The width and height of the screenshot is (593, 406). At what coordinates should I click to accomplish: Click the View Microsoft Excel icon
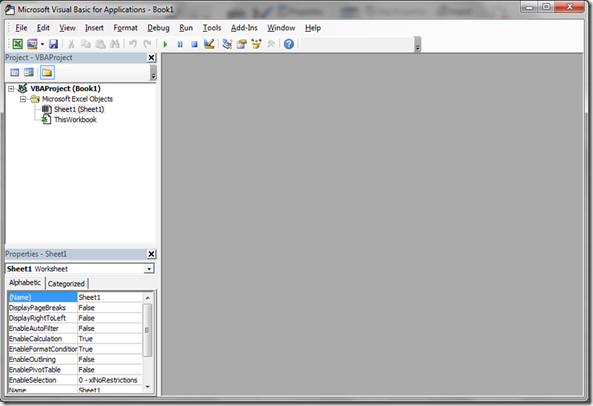(x=17, y=44)
